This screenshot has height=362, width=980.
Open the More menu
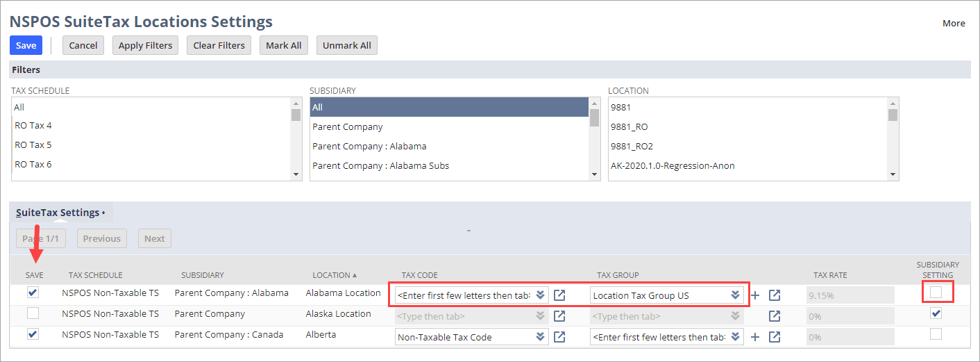(x=953, y=23)
